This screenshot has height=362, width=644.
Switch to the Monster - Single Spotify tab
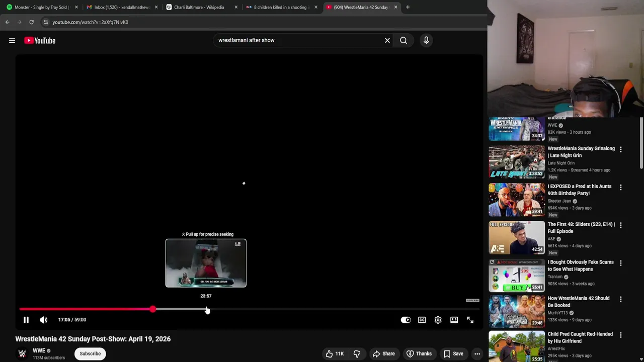pyautogui.click(x=41, y=7)
